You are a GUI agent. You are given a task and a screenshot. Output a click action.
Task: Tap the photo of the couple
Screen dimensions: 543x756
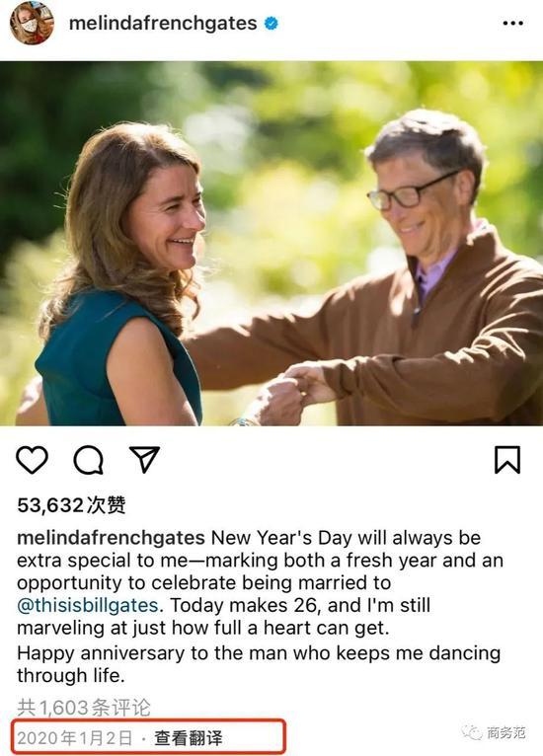(x=271, y=243)
